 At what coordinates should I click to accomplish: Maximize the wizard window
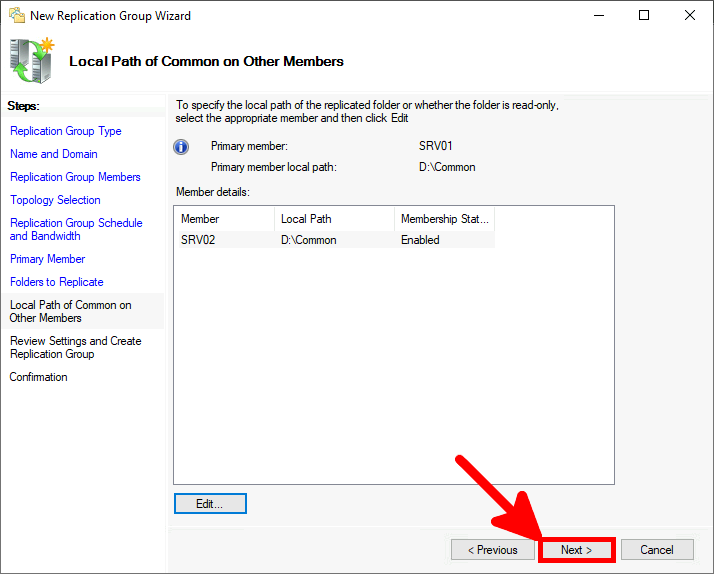[644, 15]
